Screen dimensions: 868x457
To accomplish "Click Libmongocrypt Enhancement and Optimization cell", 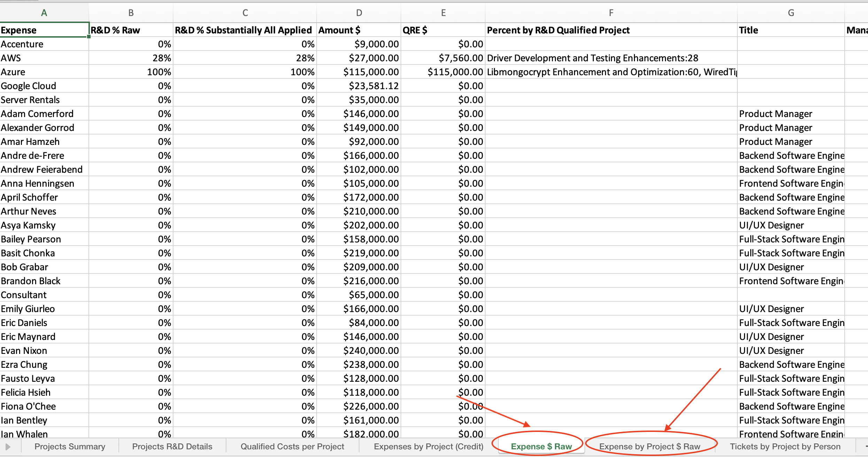I will (611, 72).
